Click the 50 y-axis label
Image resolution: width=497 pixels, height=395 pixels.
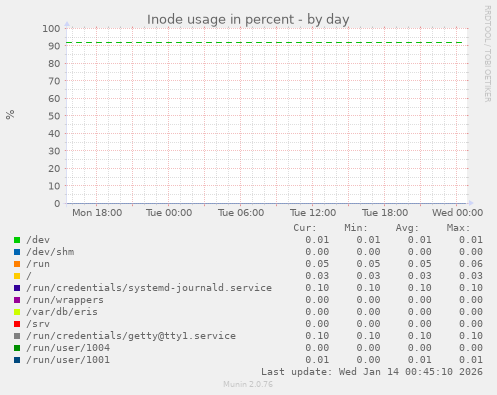[54, 116]
